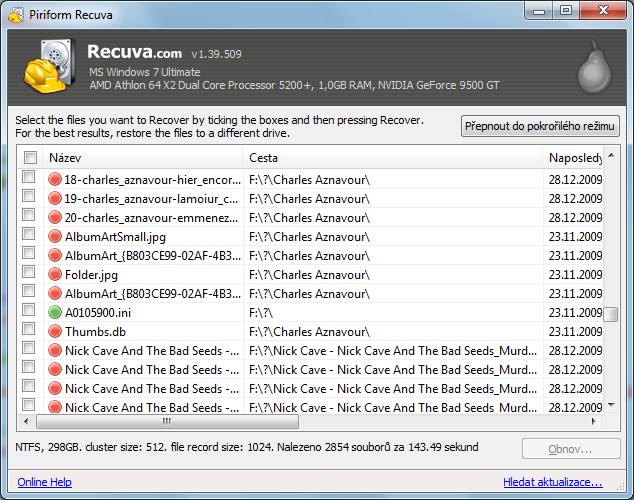Maximize the Piriform Recuva window

pyautogui.click(x=566, y=11)
